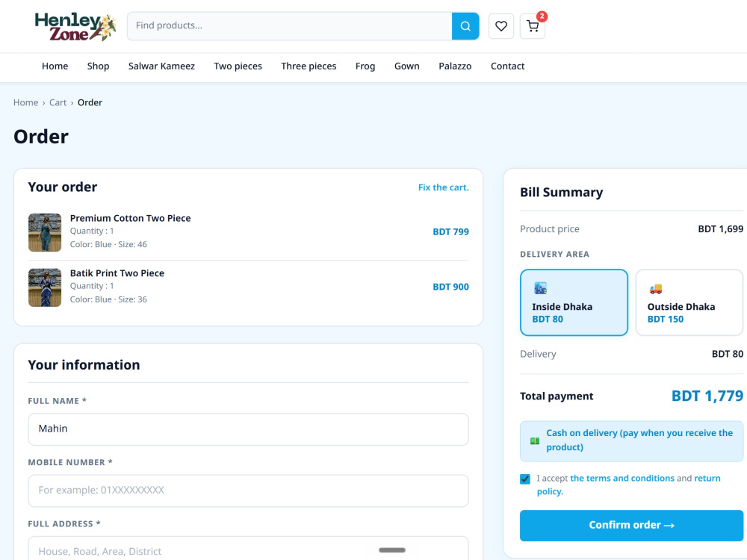
Task: Click the search magnifier button
Action: point(465,26)
